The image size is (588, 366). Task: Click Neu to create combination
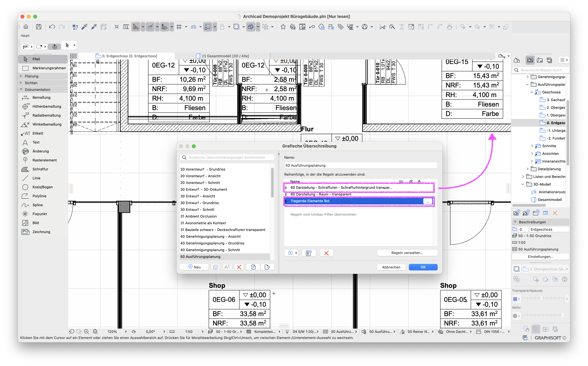click(x=194, y=267)
